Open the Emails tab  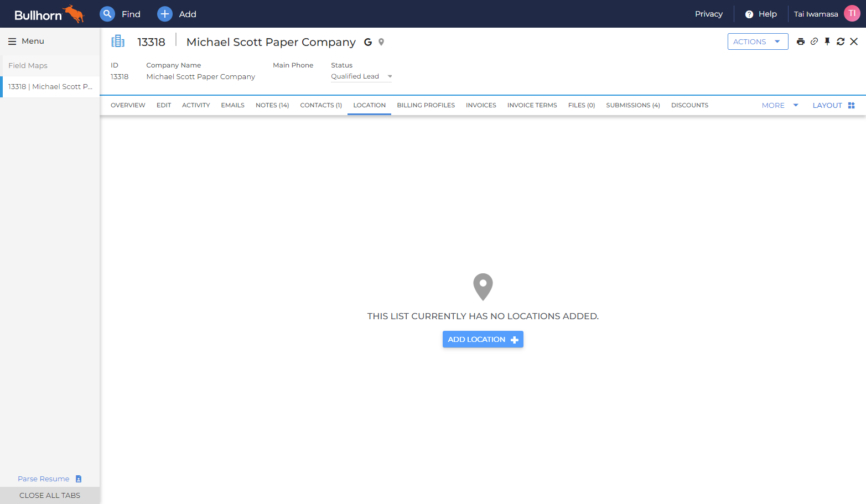(232, 105)
